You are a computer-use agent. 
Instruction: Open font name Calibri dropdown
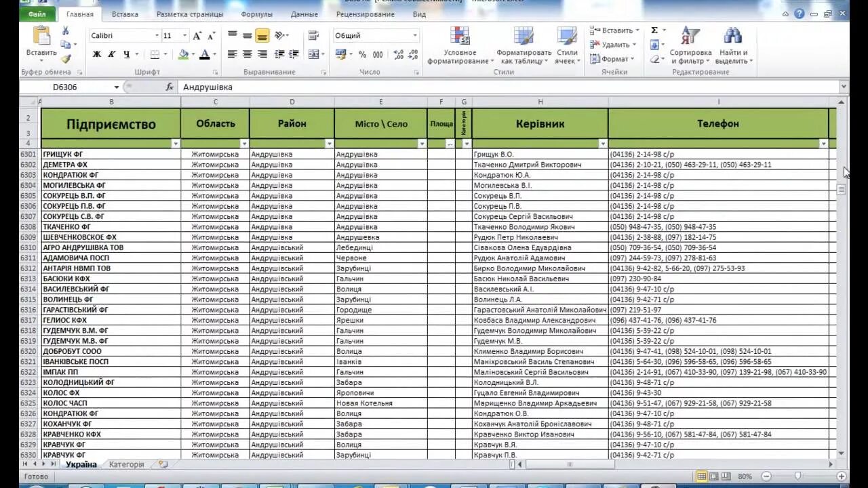pos(157,36)
